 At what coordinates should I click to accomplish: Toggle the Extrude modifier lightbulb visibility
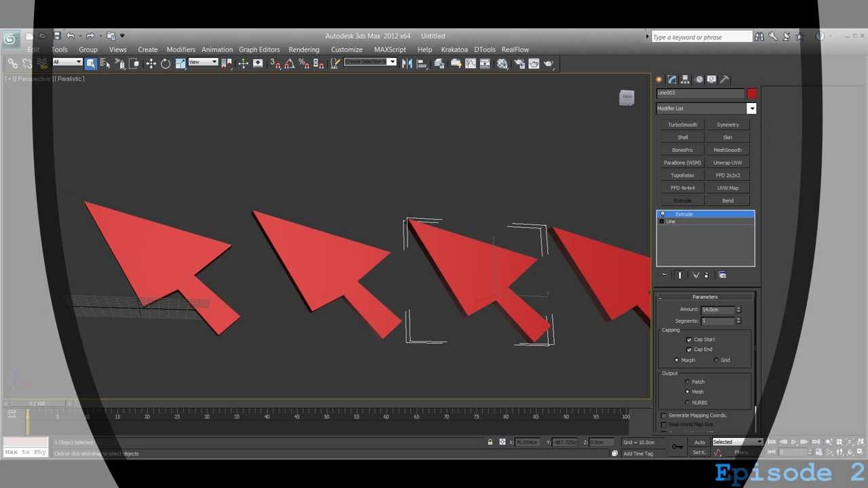[x=663, y=214]
